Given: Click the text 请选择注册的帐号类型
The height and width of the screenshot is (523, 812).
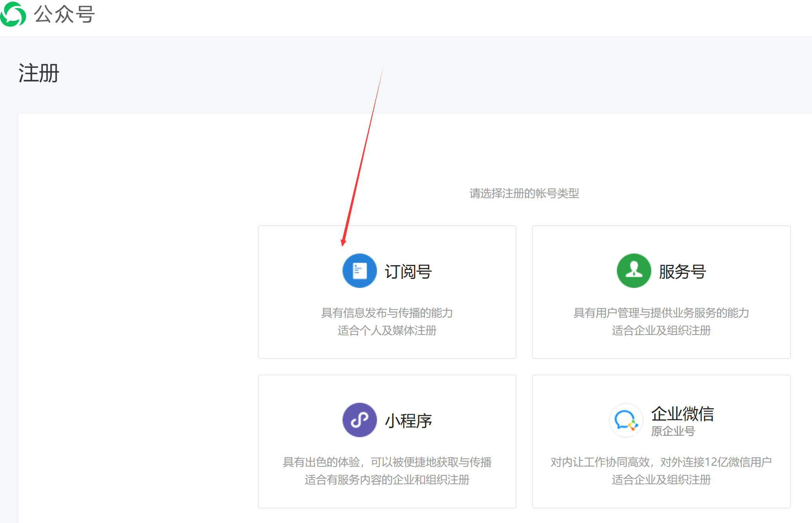Looking at the screenshot, I should (524, 193).
